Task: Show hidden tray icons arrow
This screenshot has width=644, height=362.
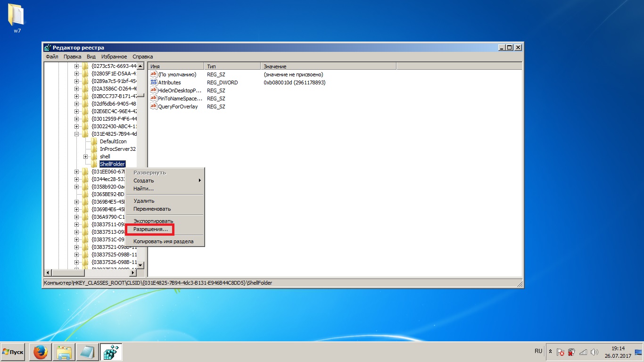Action: (x=550, y=352)
